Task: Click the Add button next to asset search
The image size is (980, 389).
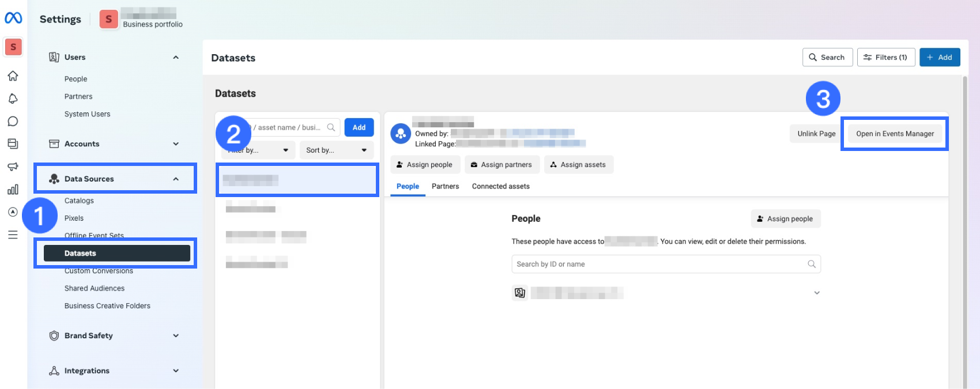Action: 359,127
